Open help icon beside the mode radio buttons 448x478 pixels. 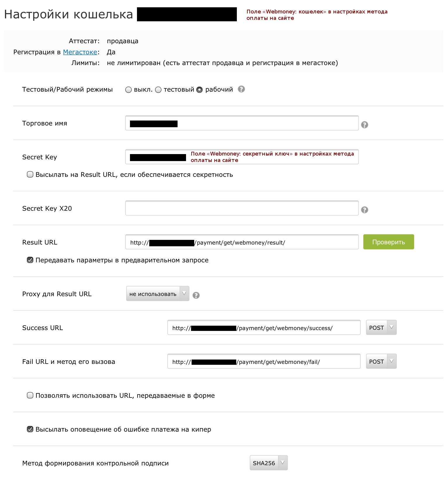click(241, 89)
